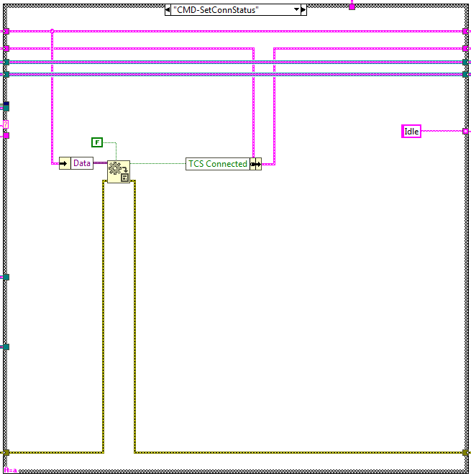Click the question mark case selector terminal
The width and height of the screenshot is (471, 476).
[x=6, y=124]
